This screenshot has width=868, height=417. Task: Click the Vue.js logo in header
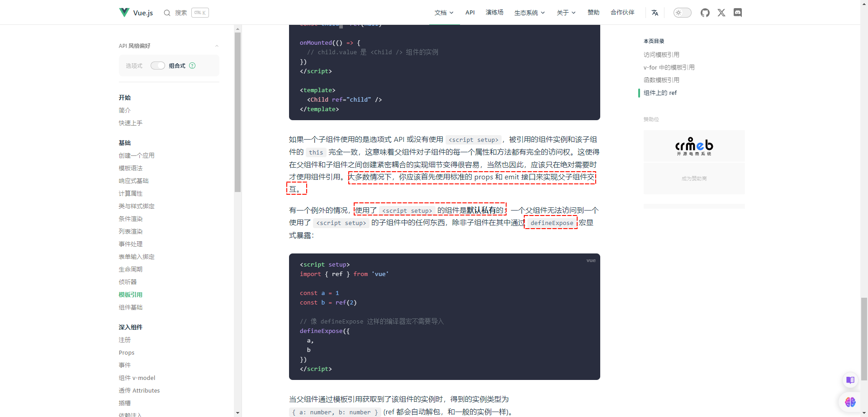[x=124, y=13]
